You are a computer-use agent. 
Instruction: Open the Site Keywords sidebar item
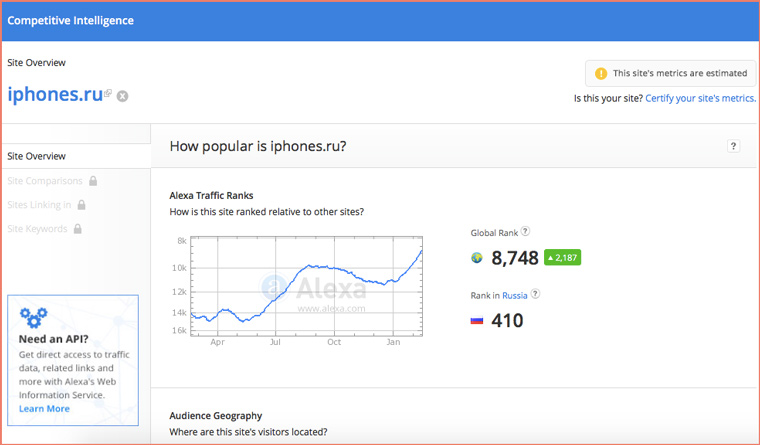[x=37, y=229]
